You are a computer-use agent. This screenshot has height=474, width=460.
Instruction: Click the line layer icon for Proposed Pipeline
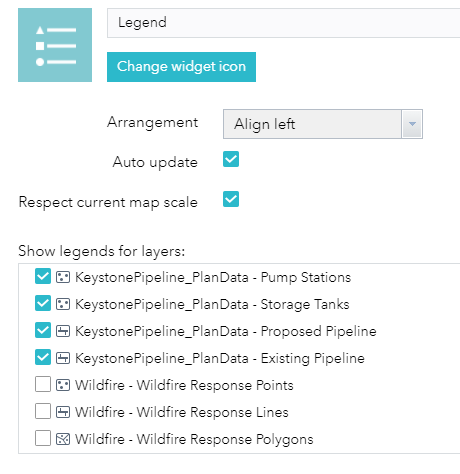pyautogui.click(x=63, y=331)
